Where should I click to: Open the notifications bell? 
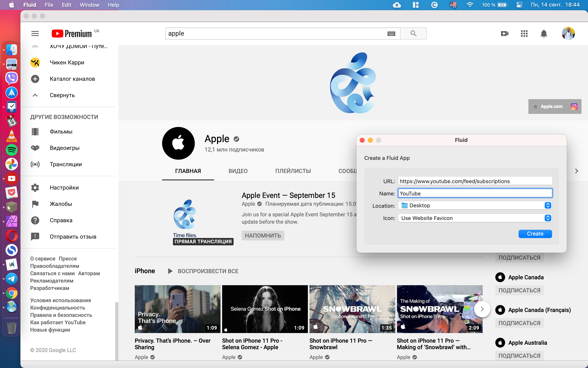[x=544, y=34]
